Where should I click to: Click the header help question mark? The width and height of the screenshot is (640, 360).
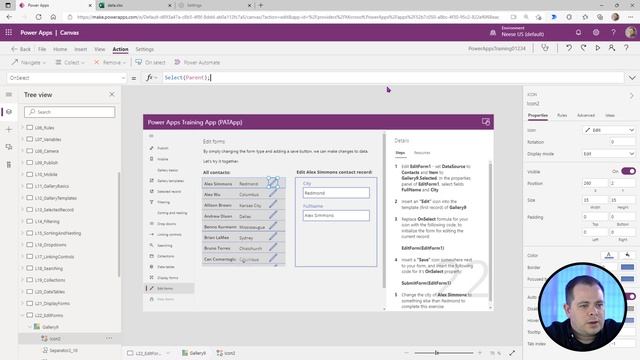[x=613, y=32]
